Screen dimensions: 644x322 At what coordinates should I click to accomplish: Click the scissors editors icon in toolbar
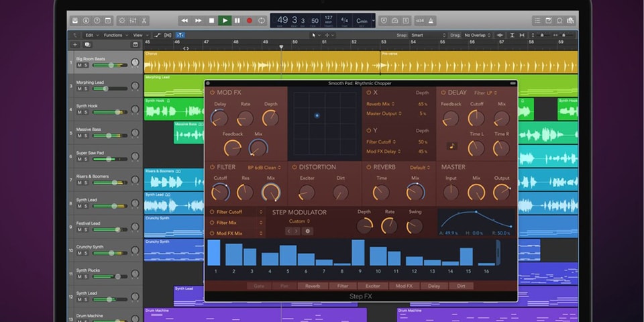click(x=144, y=21)
